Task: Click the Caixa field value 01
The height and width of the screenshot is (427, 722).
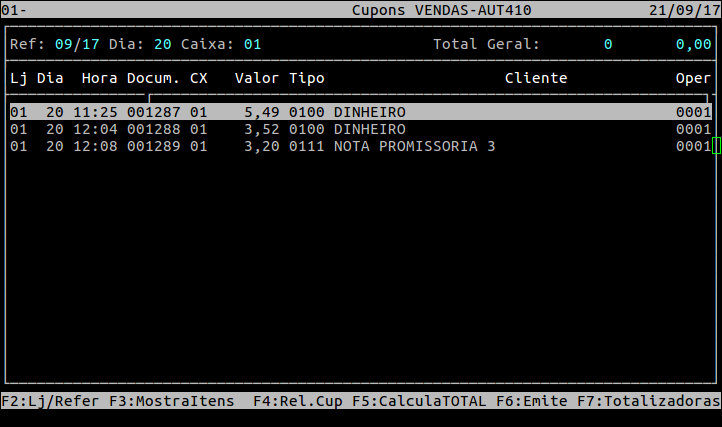Action: 252,45
